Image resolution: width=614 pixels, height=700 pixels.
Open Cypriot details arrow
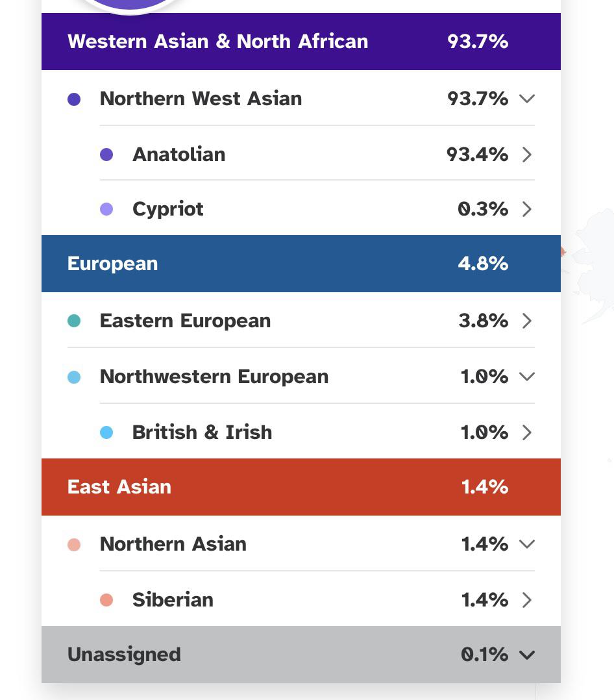pos(527,209)
